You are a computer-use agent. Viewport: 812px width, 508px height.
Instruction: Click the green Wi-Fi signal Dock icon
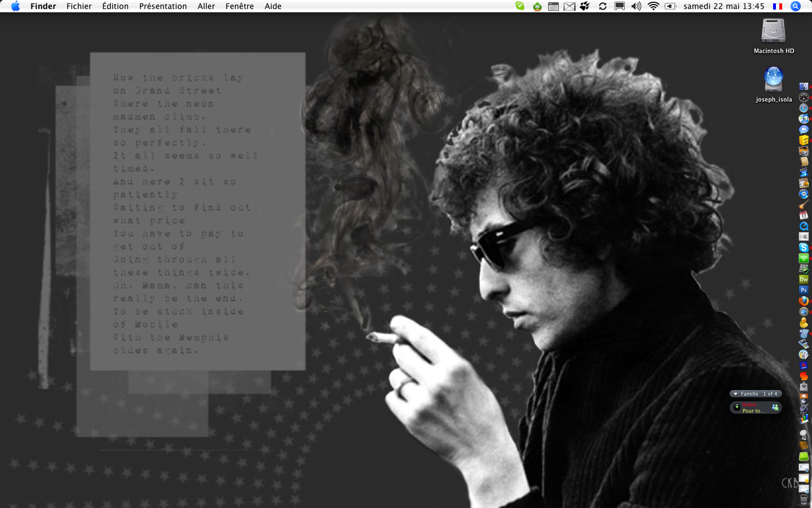tap(804, 258)
